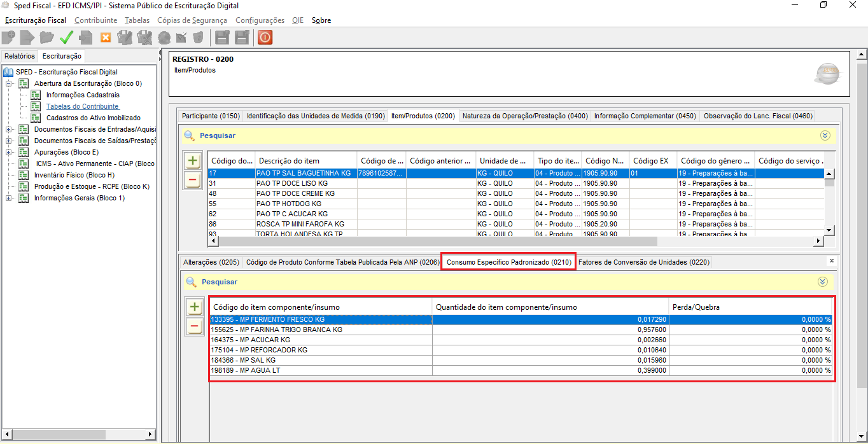Click the green plus above the items table
The image size is (868, 444).
(193, 161)
